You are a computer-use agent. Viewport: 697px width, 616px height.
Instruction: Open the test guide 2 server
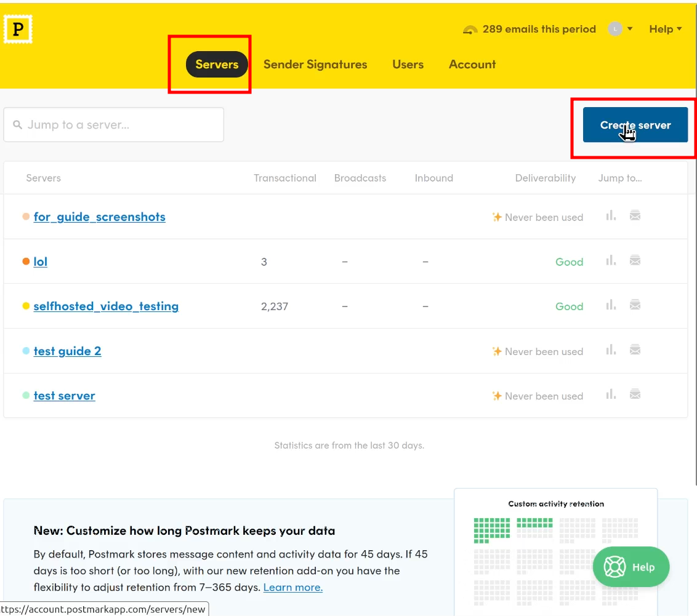(67, 351)
